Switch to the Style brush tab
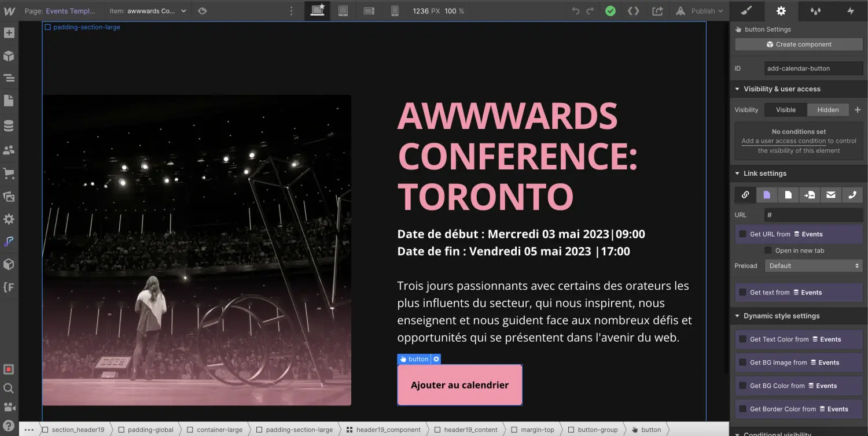Viewport: 868px width, 436px height. coord(746,10)
